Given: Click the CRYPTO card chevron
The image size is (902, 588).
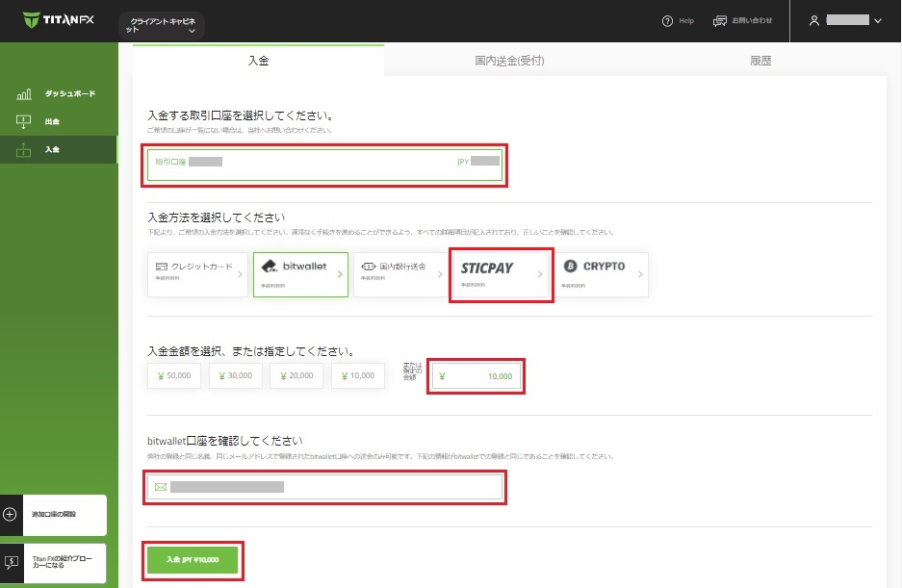Looking at the screenshot, I should tap(640, 274).
